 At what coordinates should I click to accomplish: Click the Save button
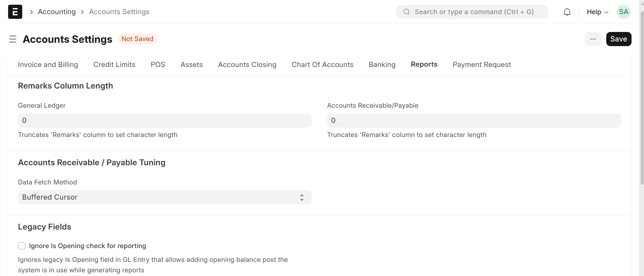pos(618,39)
